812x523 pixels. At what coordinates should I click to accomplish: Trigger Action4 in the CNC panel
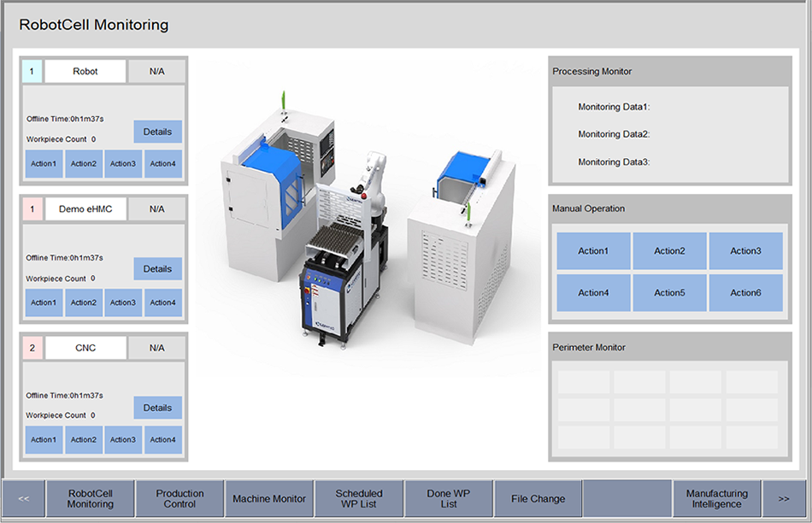[x=162, y=439]
